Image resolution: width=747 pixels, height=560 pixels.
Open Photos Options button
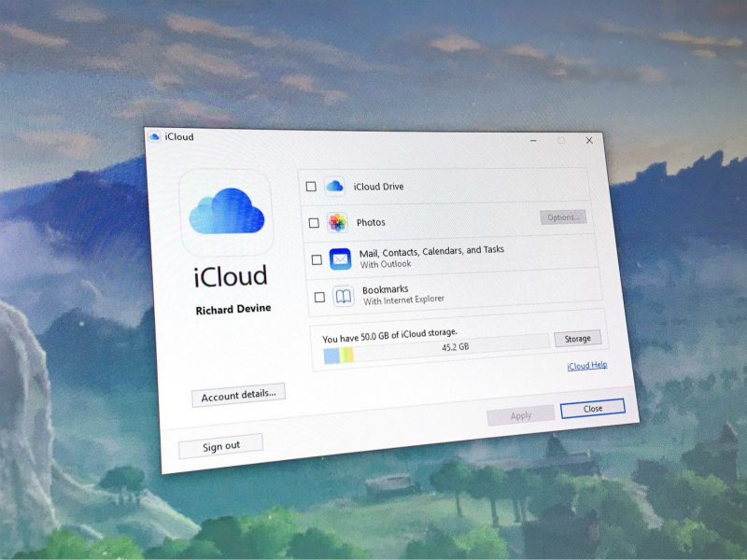point(563,217)
